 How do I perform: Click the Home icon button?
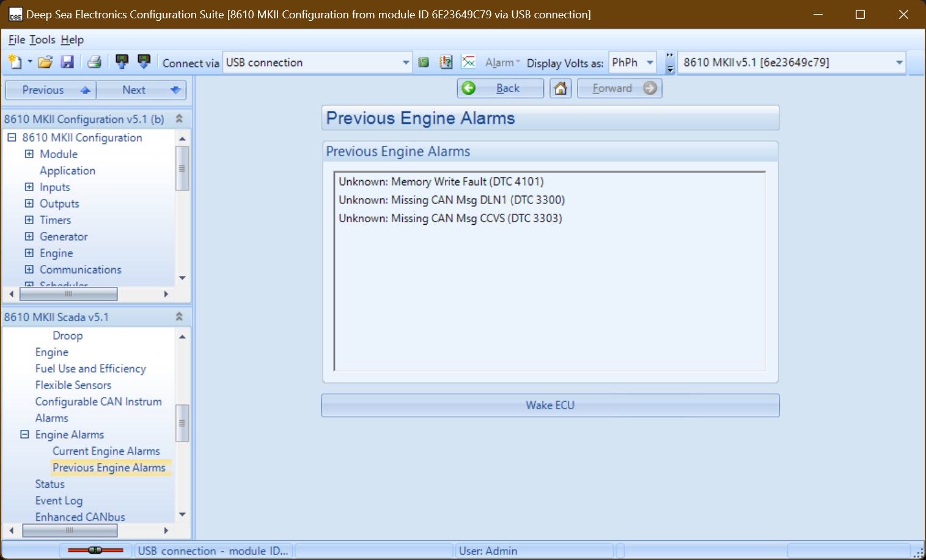coord(560,88)
